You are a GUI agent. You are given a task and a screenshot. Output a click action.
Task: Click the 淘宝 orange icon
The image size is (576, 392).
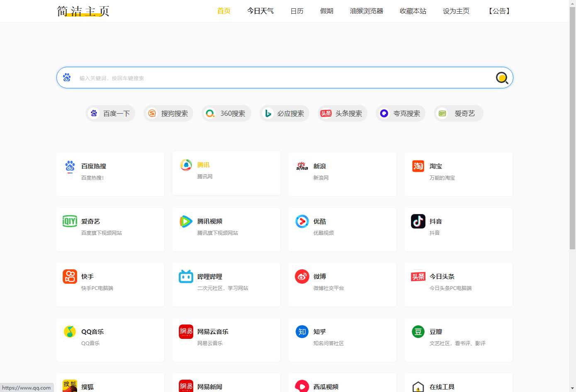click(418, 166)
